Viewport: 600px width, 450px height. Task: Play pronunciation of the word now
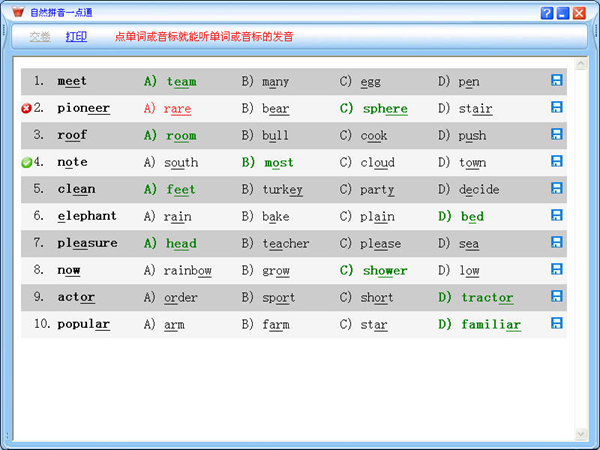coord(68,270)
